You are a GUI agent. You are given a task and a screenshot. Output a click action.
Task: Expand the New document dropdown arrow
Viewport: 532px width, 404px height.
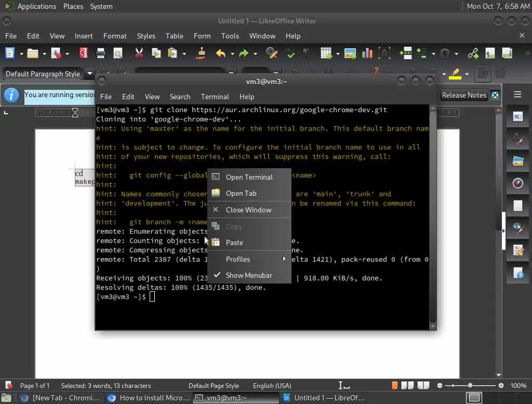coord(21,54)
